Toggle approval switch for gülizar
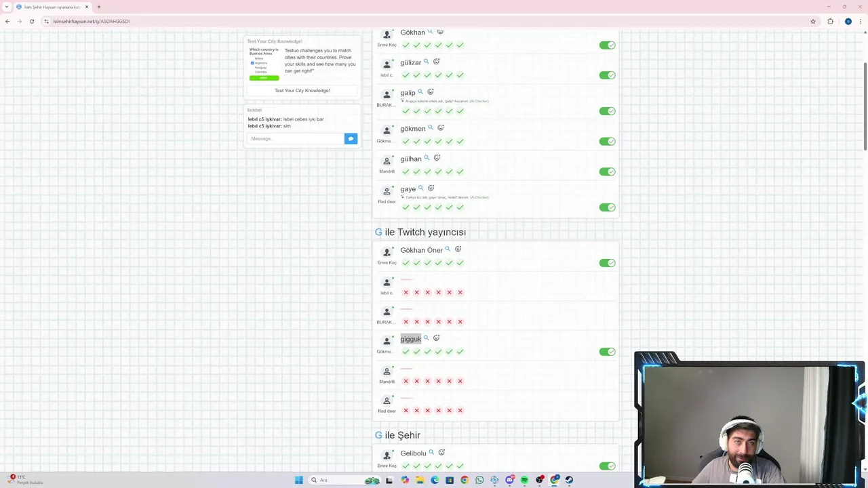The width and height of the screenshot is (868, 488). [607, 75]
